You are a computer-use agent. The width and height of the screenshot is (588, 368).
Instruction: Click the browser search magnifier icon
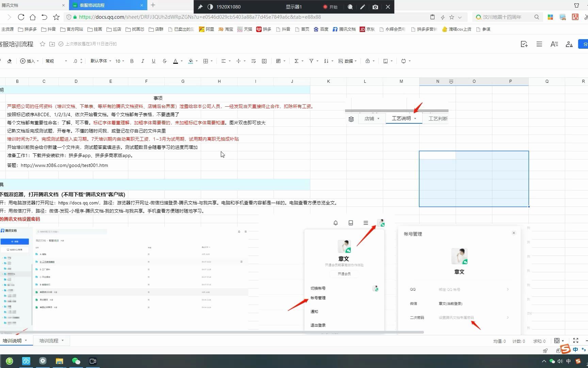pyautogui.click(x=537, y=17)
